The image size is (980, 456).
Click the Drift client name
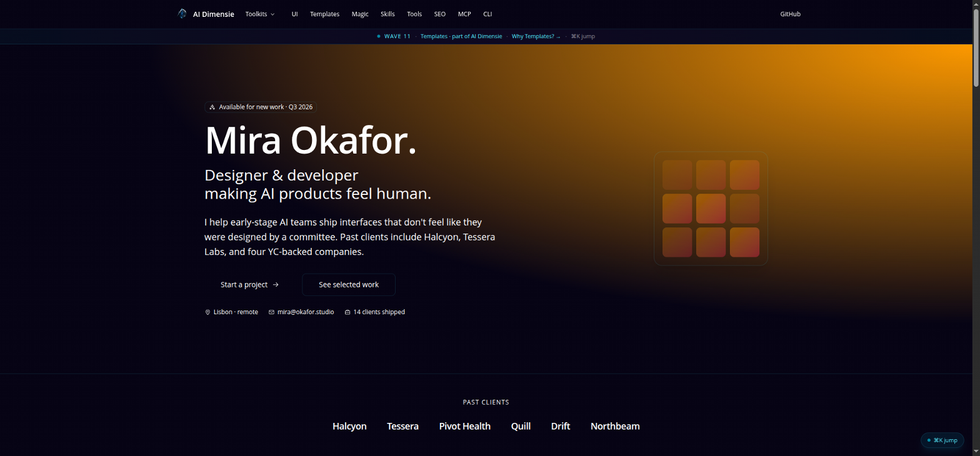[x=561, y=426]
